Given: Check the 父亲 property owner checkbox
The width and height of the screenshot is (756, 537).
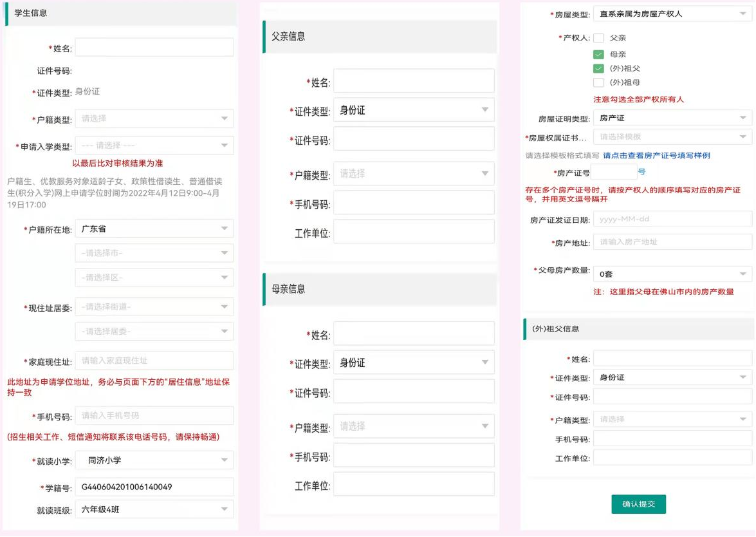Looking at the screenshot, I should [598, 38].
